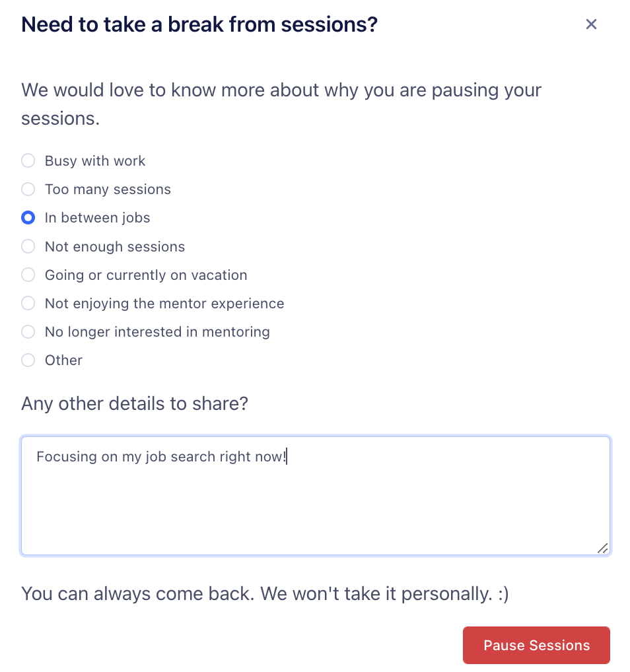Select the "Other" reason option
Screen dimensions: 630x672
[28, 360]
